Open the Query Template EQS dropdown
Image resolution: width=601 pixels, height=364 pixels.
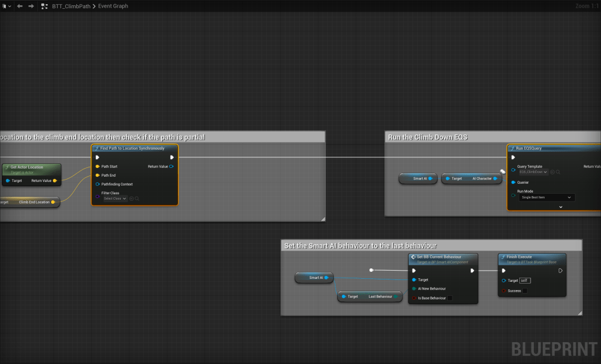(533, 172)
